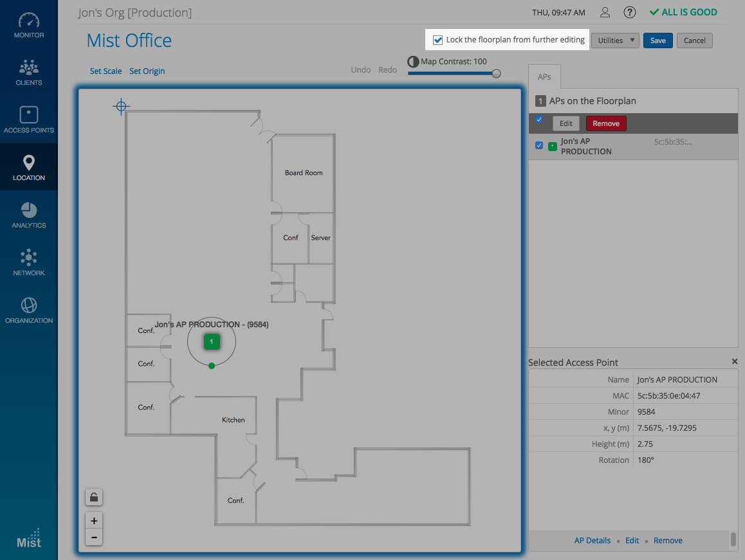The image size is (745, 560).
Task: Click the coordinates 7.5675, -19.7295
Action: [x=667, y=428]
